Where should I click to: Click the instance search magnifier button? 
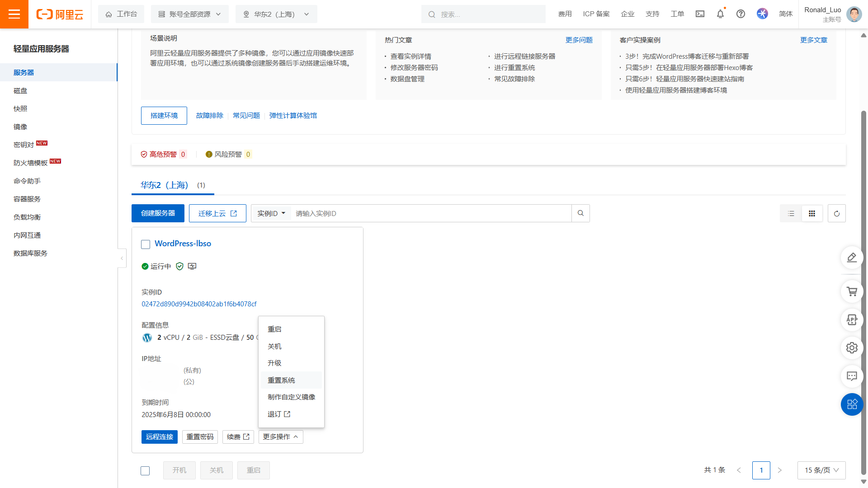click(x=580, y=213)
